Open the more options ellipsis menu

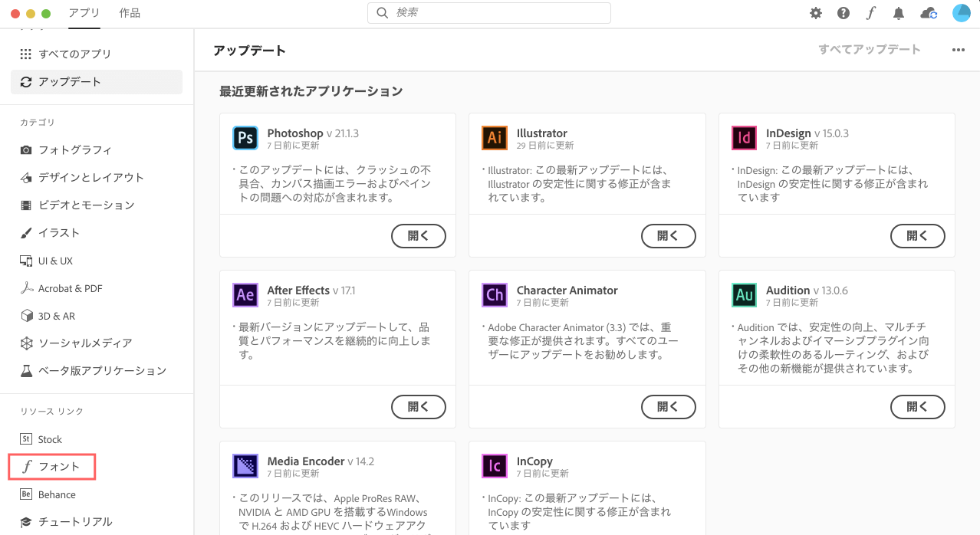pyautogui.click(x=959, y=50)
